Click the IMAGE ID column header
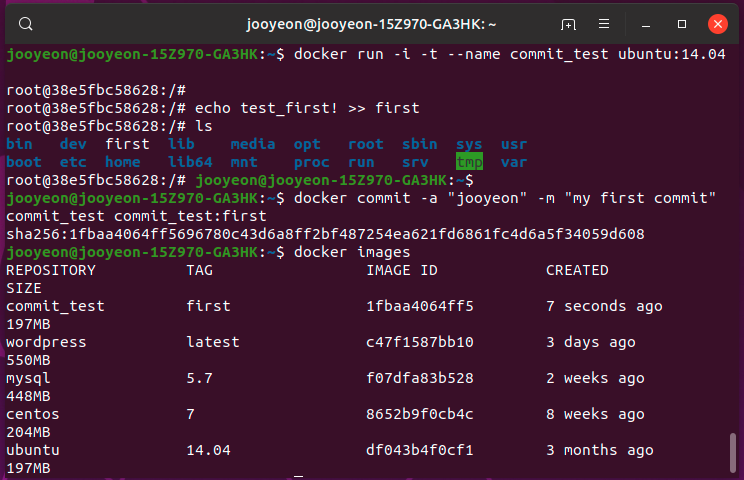Viewport: 744px width, 480px height. [401, 270]
